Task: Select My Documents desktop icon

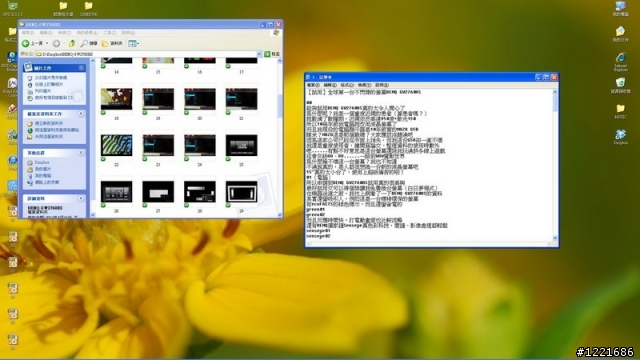Action: pyautogui.click(x=620, y=34)
